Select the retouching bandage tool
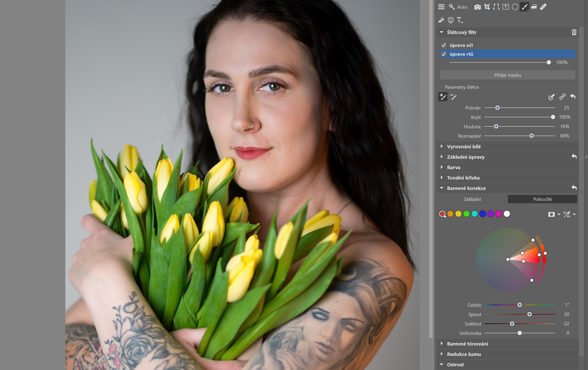The width and height of the screenshot is (588, 370). tap(543, 7)
